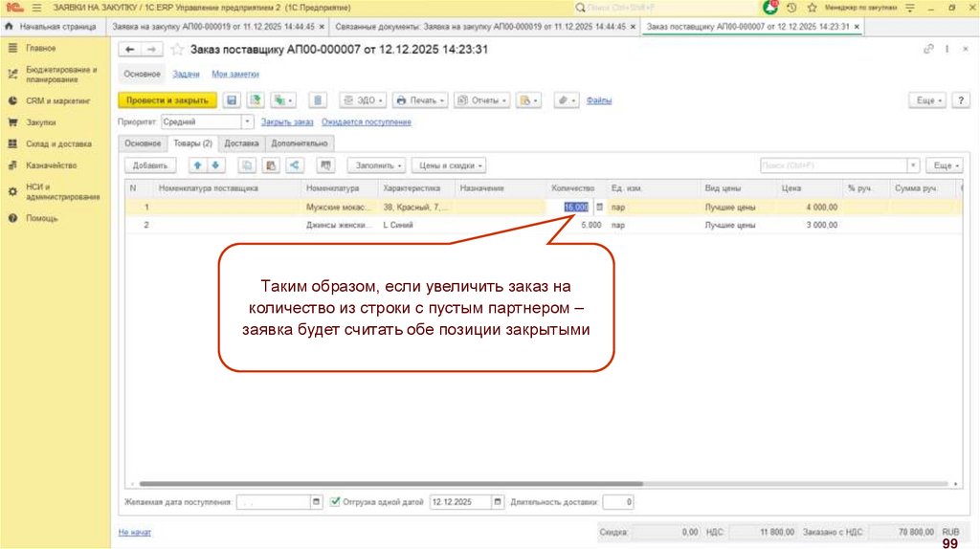Image resolution: width=980 pixels, height=549 pixels.
Task: Expand the Заполнить dropdown
Action: (376, 165)
